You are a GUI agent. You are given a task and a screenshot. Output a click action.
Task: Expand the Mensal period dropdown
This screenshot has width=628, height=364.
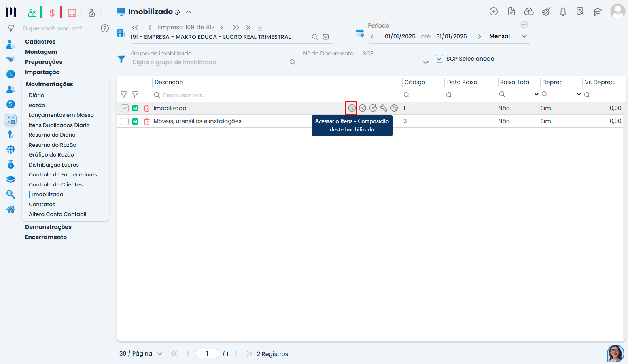[x=524, y=36]
